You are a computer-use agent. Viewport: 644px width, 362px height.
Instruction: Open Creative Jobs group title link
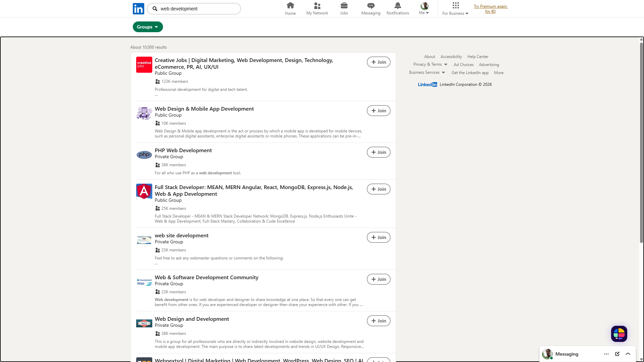coord(244,63)
